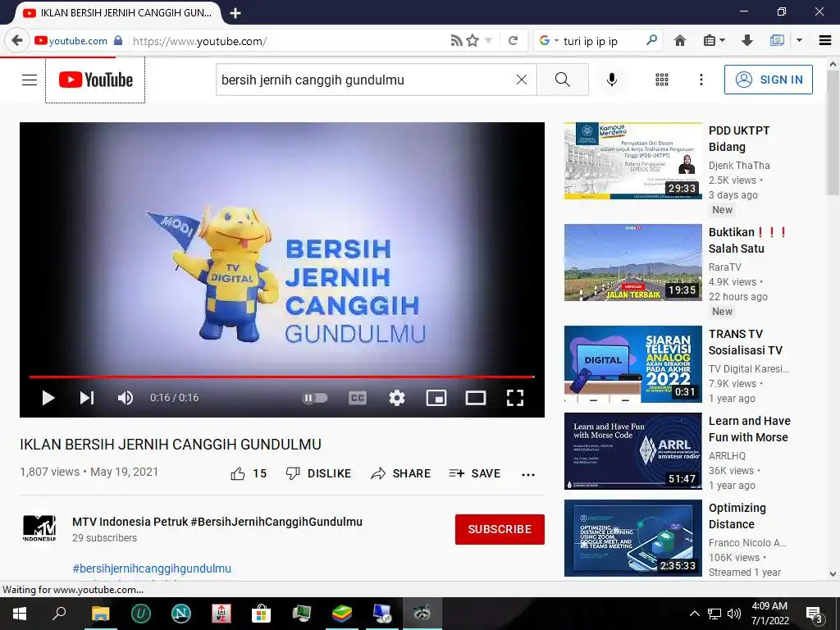Viewport: 840px width, 630px height.
Task: Enter full screen mode
Action: [515, 398]
